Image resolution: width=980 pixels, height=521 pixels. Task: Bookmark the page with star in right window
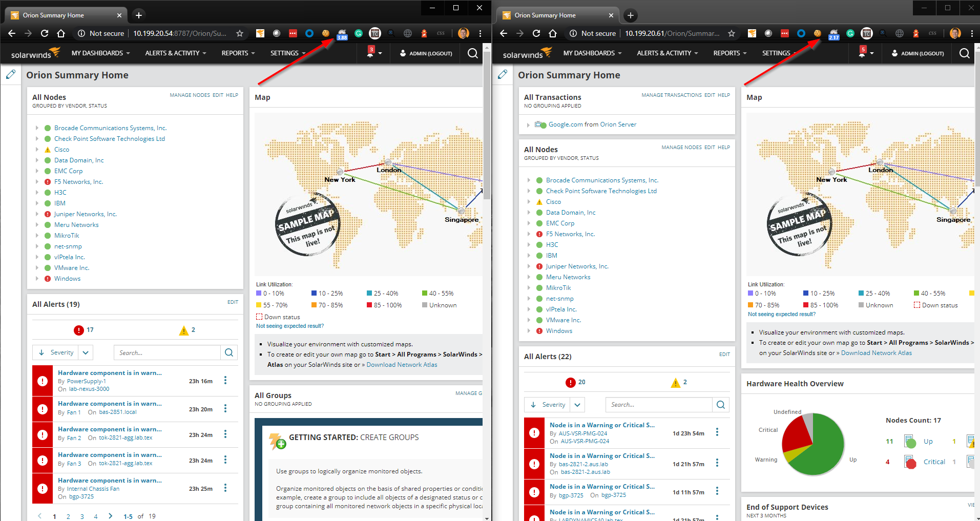tap(732, 33)
